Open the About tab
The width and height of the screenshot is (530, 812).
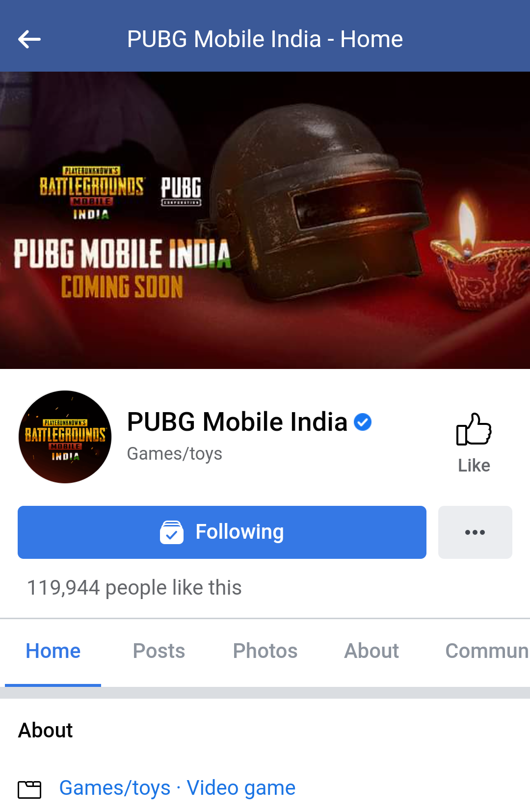(371, 651)
